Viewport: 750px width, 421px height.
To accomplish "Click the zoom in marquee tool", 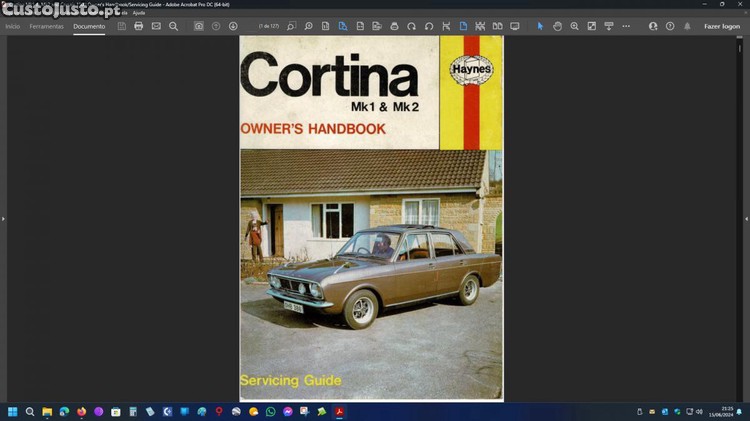I will coord(574,26).
